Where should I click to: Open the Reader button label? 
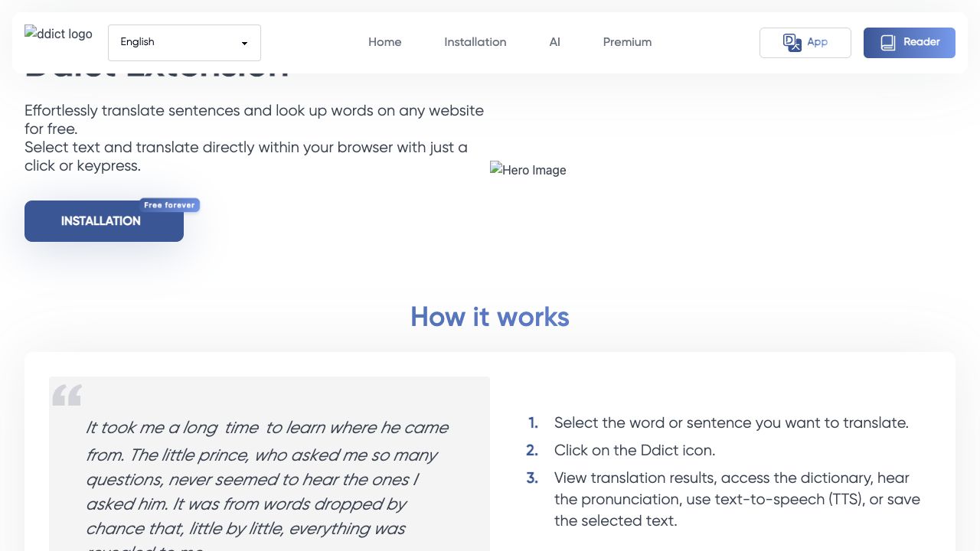pos(921,42)
